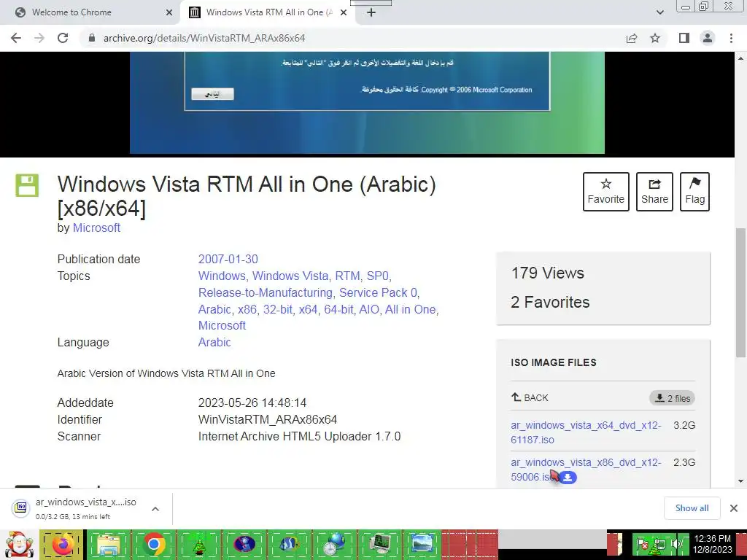Select the Windows Vista RTM All in One tab
This screenshot has width=747, height=560.
click(268, 12)
